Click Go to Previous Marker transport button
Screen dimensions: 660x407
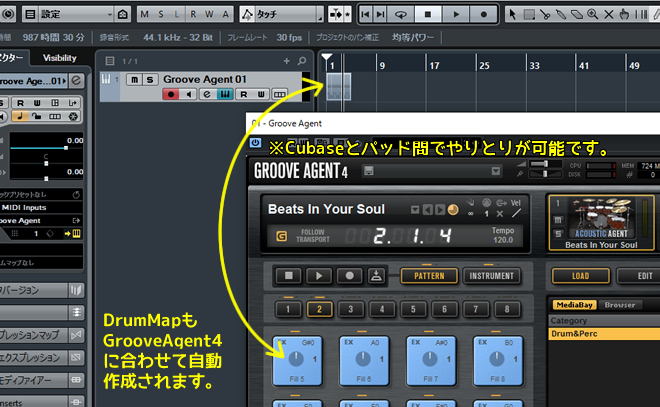[x=365, y=14]
